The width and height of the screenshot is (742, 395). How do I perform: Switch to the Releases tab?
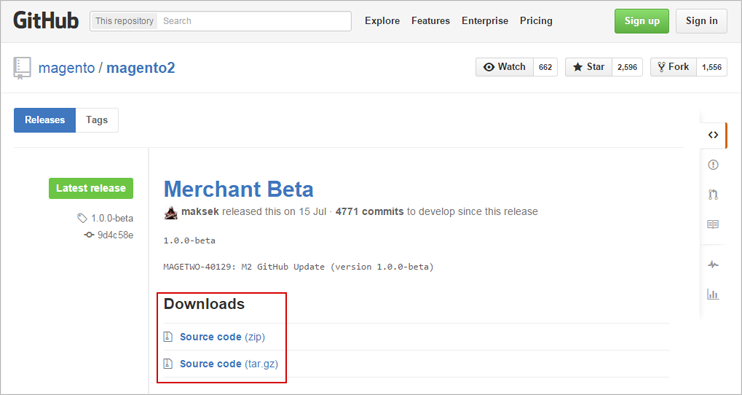pyautogui.click(x=45, y=120)
